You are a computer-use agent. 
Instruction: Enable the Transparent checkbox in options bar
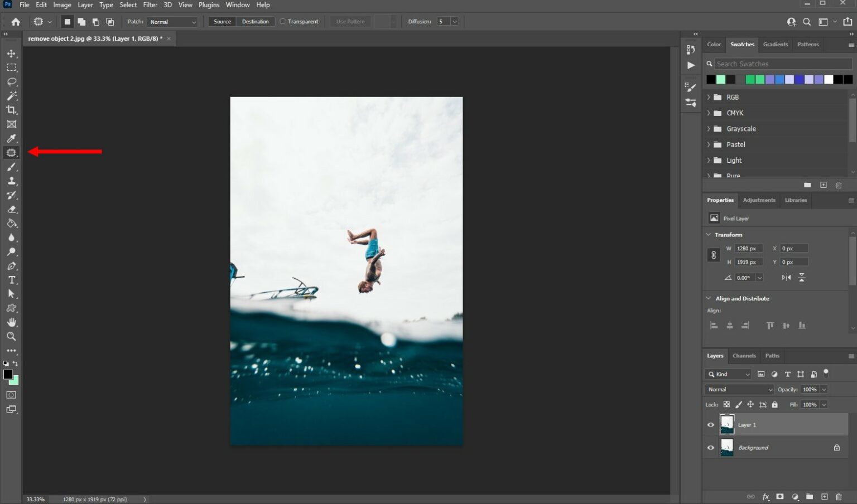pyautogui.click(x=283, y=21)
